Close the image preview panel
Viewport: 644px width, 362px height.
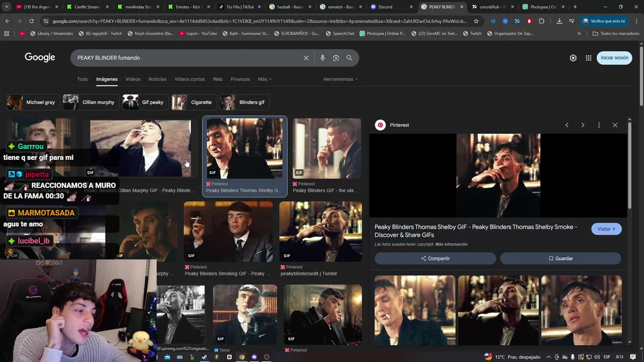(x=615, y=125)
